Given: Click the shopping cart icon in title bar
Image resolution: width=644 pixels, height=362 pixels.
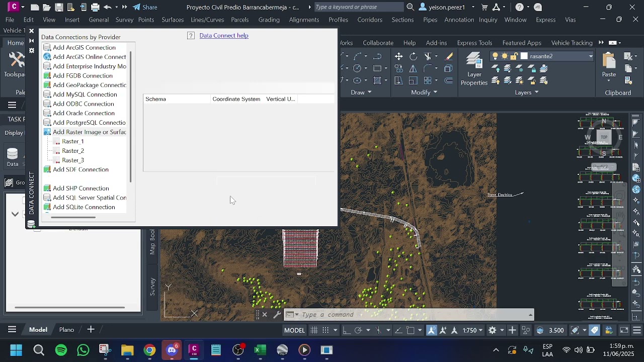Looking at the screenshot, I should click(485, 7).
